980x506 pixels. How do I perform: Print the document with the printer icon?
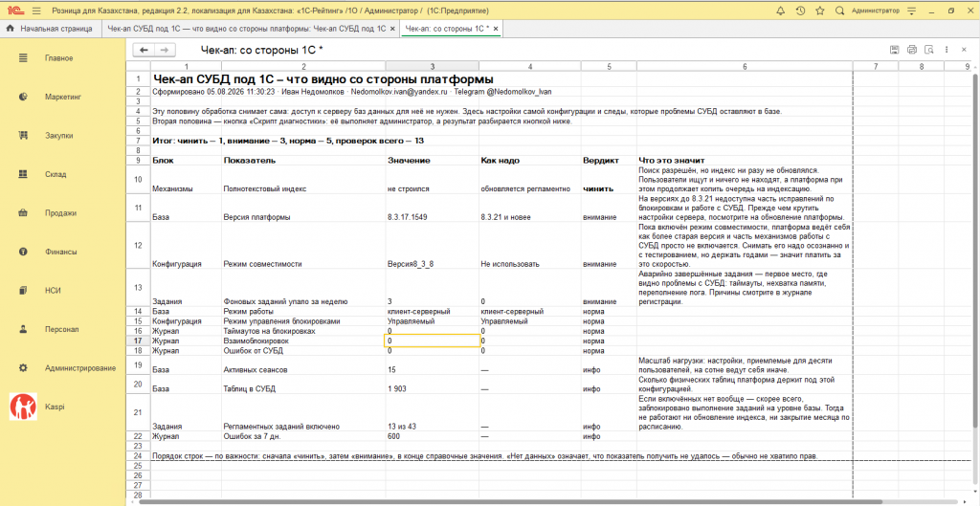pyautogui.click(x=912, y=50)
